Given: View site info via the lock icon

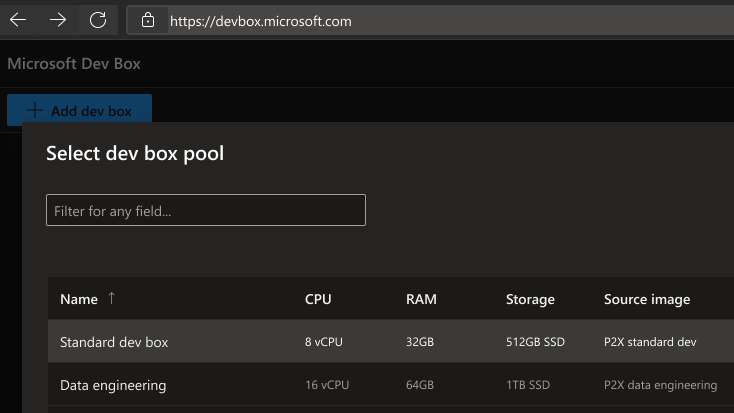Looking at the screenshot, I should [x=148, y=21].
